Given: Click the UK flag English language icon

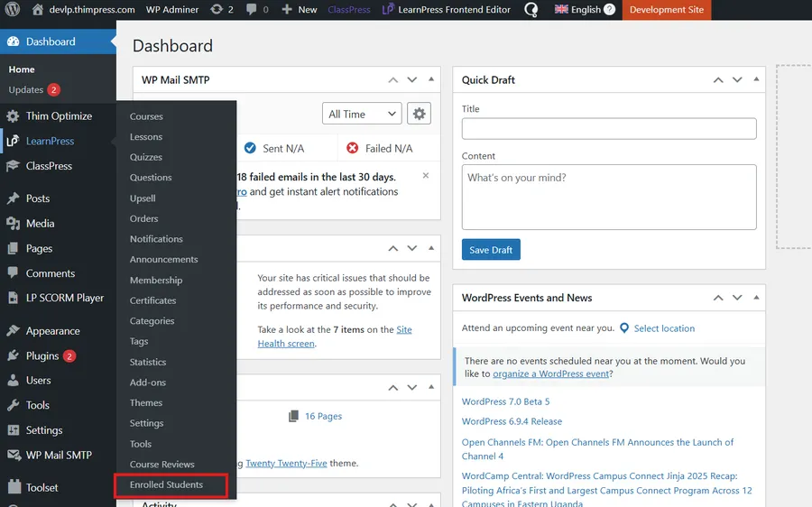Looking at the screenshot, I should click(x=561, y=9).
